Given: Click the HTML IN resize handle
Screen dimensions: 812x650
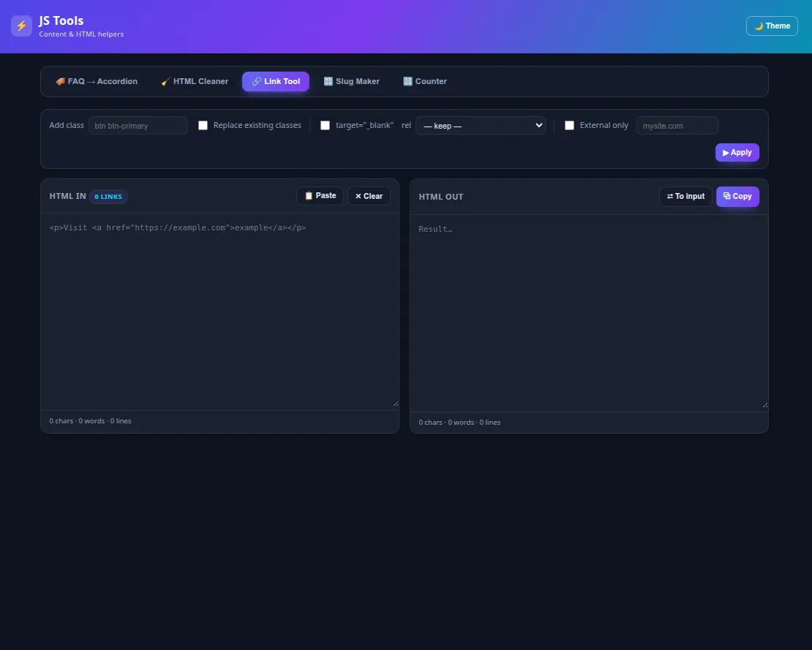Looking at the screenshot, I should point(396,404).
